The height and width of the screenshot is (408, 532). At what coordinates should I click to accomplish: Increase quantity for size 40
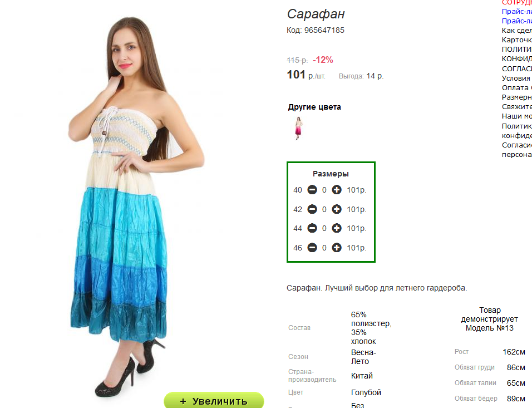coord(337,190)
